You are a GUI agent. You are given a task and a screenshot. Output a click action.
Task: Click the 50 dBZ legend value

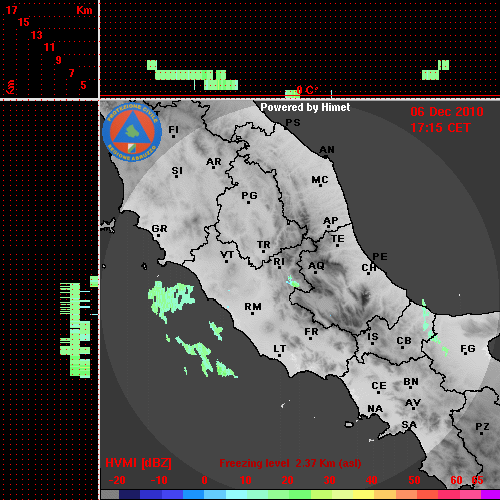[x=414, y=480]
